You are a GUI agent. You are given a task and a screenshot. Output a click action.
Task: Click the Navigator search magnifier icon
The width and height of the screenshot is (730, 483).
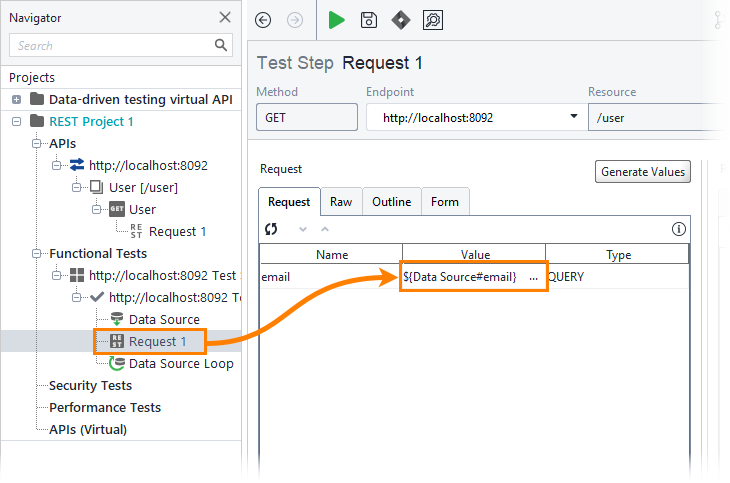coord(221,45)
